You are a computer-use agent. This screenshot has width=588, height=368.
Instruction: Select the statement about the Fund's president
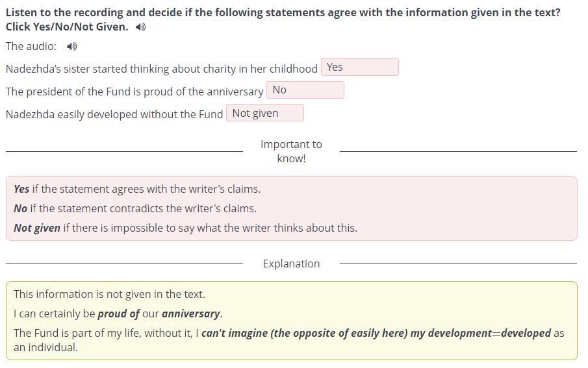134,92
